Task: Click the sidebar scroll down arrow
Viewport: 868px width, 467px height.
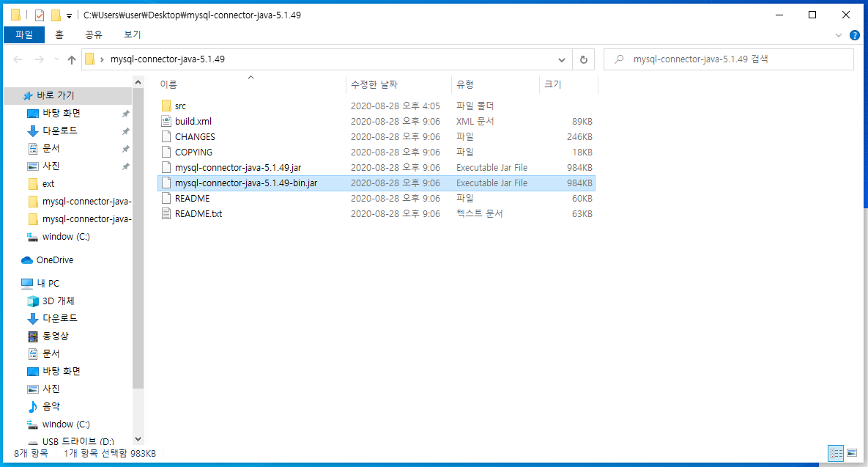Action: point(138,439)
